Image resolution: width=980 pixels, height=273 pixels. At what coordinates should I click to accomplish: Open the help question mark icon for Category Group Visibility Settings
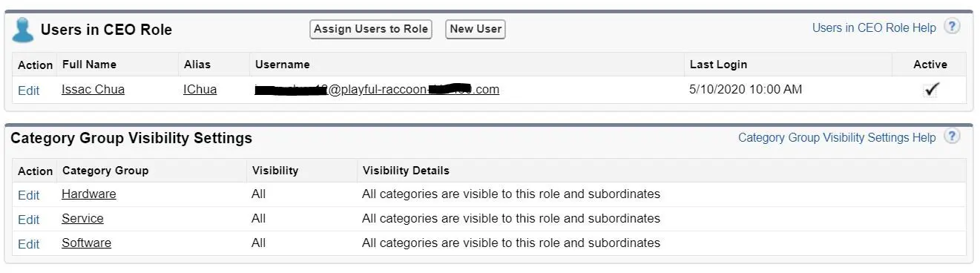pyautogui.click(x=952, y=137)
